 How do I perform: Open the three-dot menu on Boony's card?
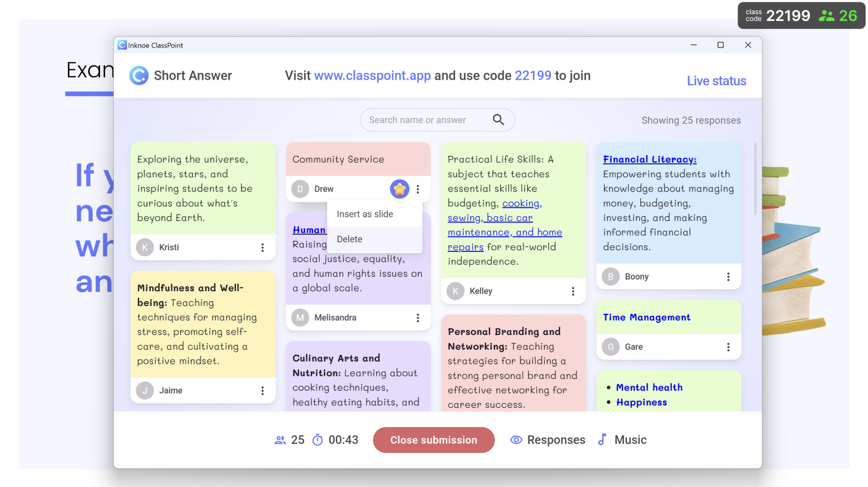[x=728, y=276]
